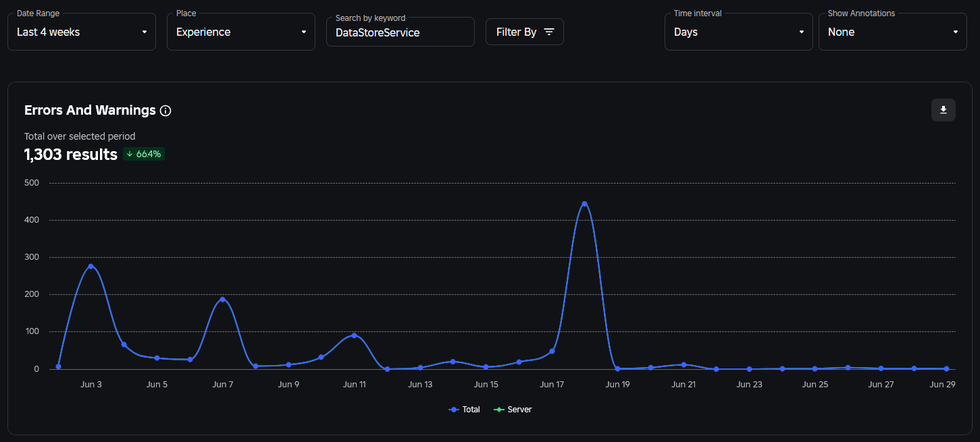Open the Show Annotations dropdown
980x442 pixels.
click(x=893, y=32)
